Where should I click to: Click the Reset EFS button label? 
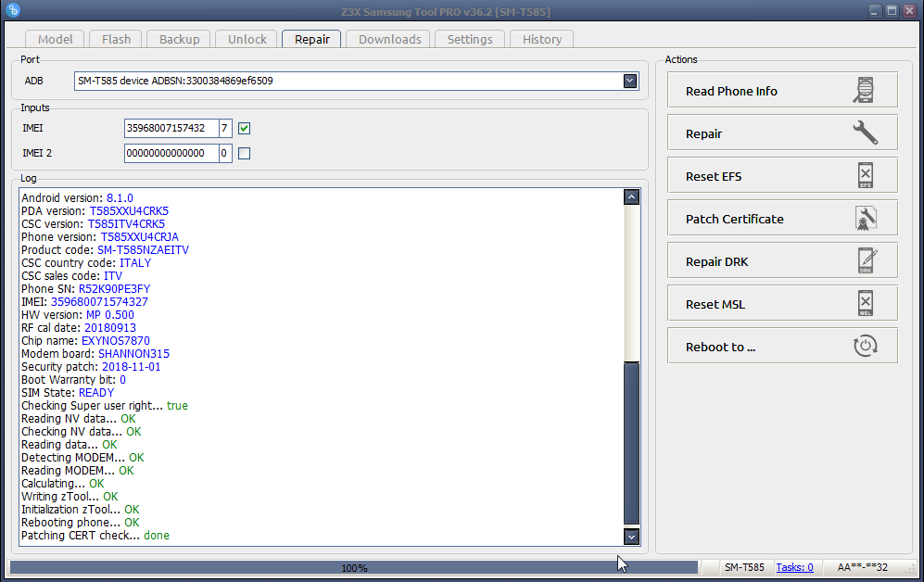(x=714, y=176)
